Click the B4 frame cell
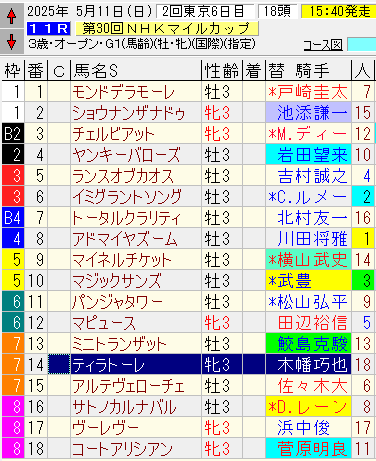The image size is (376, 461). 13,218
